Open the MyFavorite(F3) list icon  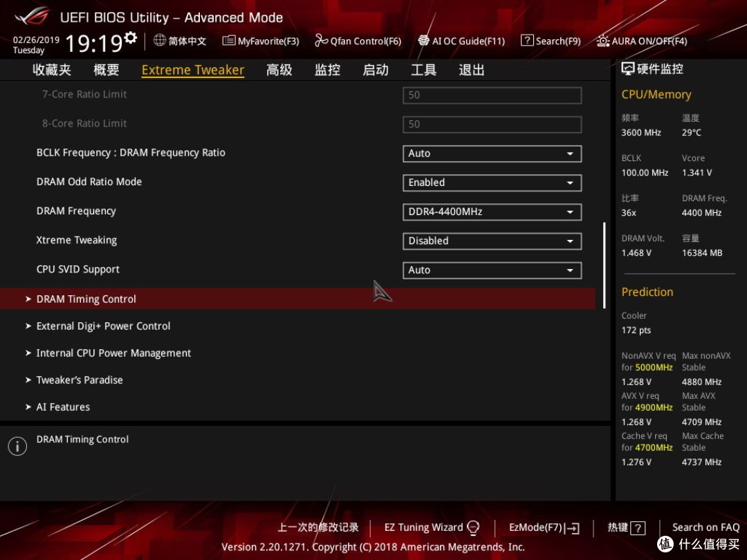[229, 41]
